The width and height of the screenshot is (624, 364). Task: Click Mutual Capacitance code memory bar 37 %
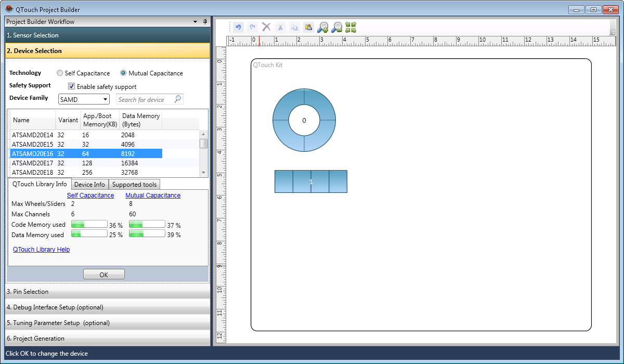point(147,224)
